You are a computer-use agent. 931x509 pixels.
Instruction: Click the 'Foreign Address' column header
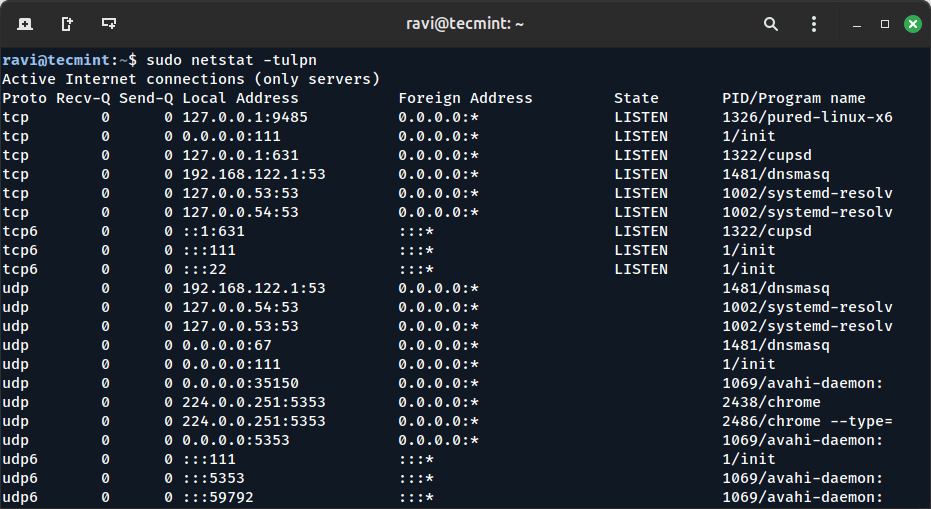point(465,98)
